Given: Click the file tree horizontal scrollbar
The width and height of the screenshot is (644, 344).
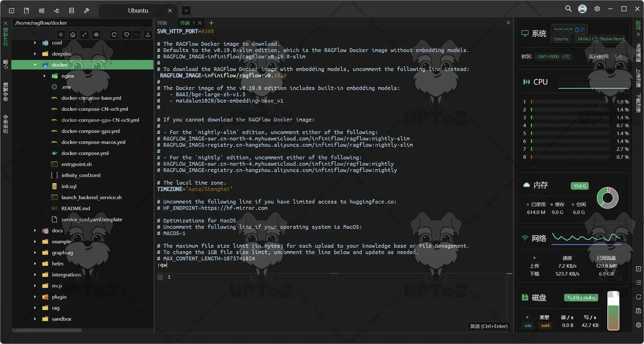Looking at the screenshot, I should tap(47, 330).
